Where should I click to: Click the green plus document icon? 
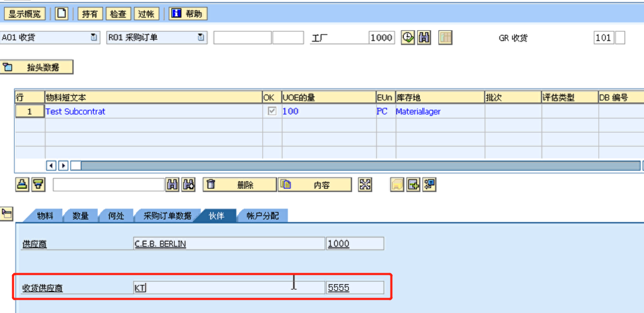pyautogui.click(x=413, y=185)
